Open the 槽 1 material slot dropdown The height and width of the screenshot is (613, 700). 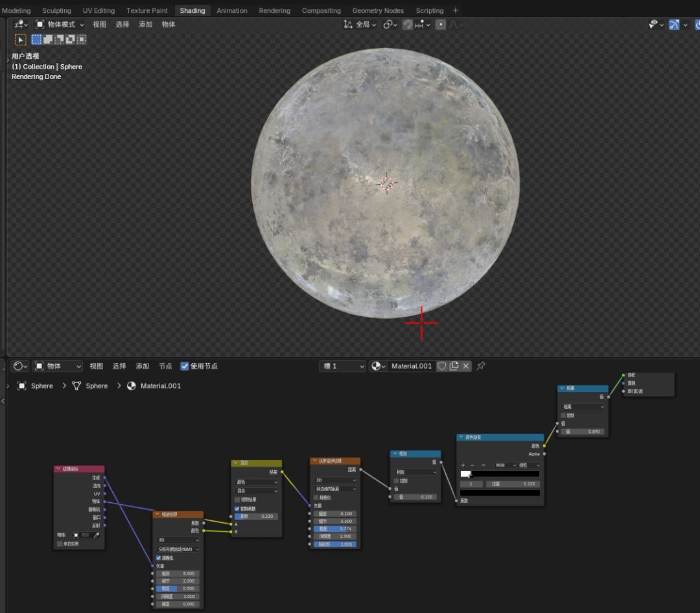tap(344, 366)
